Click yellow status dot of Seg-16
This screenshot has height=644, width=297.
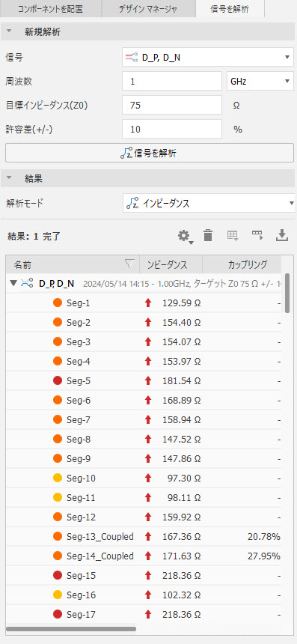[58, 595]
